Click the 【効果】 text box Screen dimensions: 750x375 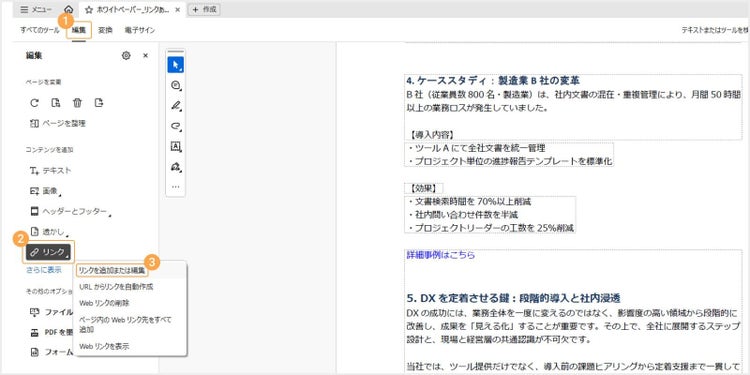pos(424,188)
